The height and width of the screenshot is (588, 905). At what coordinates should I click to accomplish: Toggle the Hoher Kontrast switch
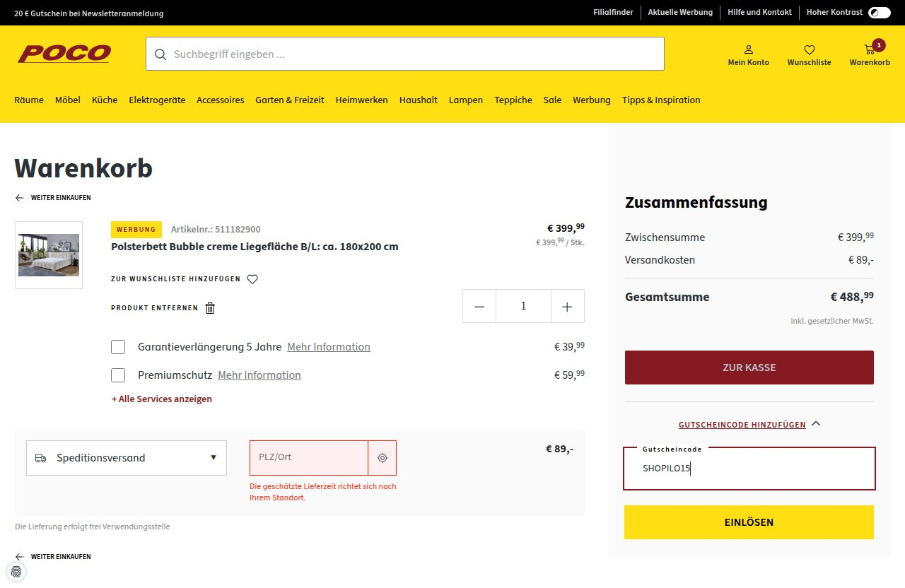[x=880, y=13]
